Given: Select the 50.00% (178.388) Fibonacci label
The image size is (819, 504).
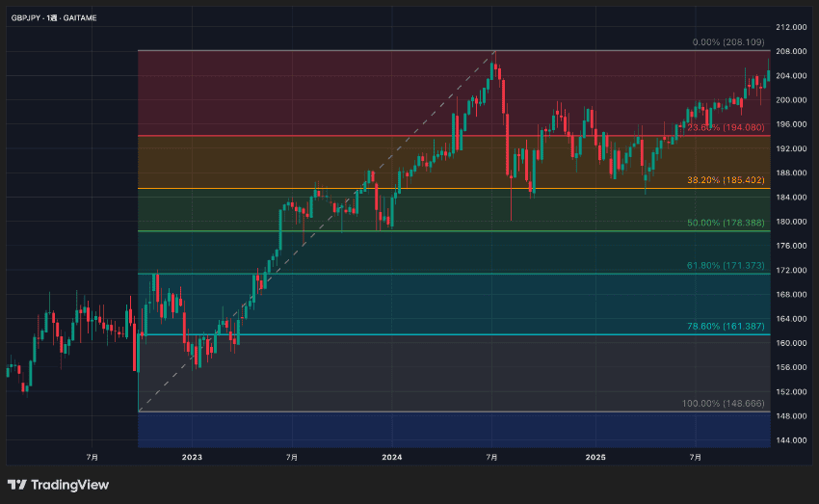Looking at the screenshot, I should 726,223.
